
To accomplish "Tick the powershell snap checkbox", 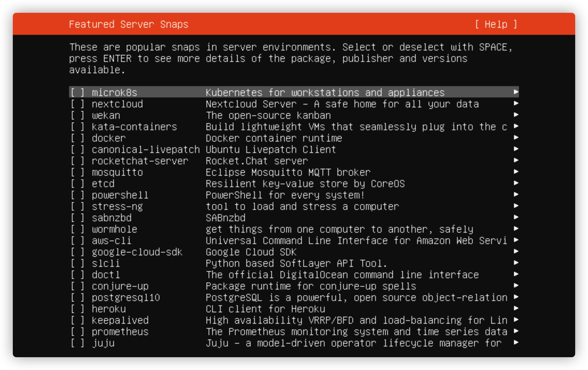I will point(77,195).
